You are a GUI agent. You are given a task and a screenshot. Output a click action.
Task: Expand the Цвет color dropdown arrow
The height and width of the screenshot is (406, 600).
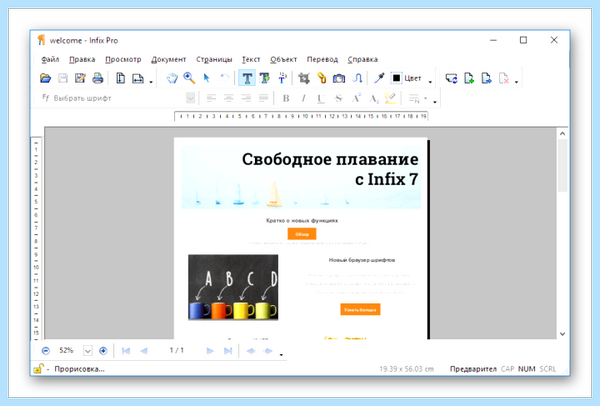(x=430, y=82)
